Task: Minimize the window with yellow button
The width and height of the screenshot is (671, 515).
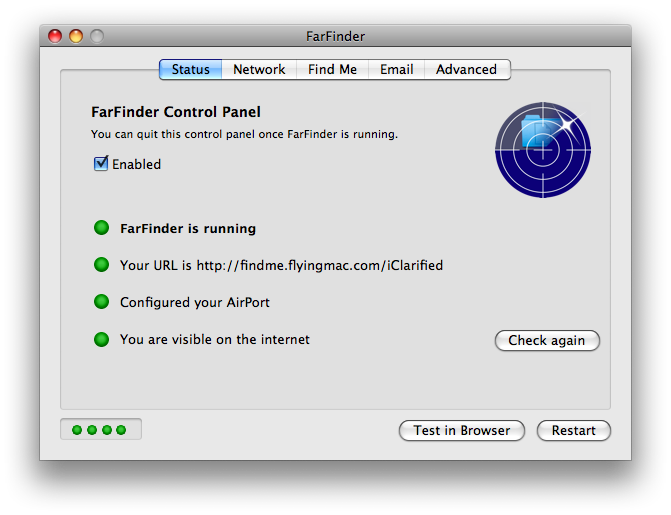Action: [x=76, y=36]
